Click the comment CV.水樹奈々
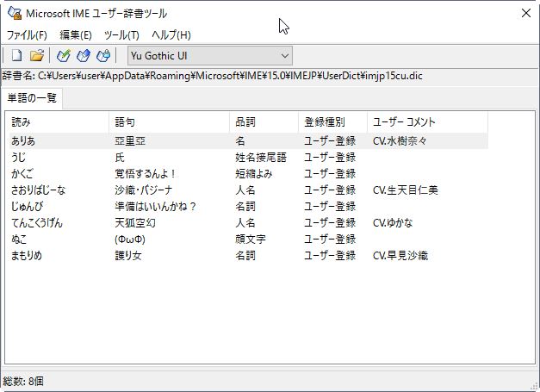 pos(400,141)
